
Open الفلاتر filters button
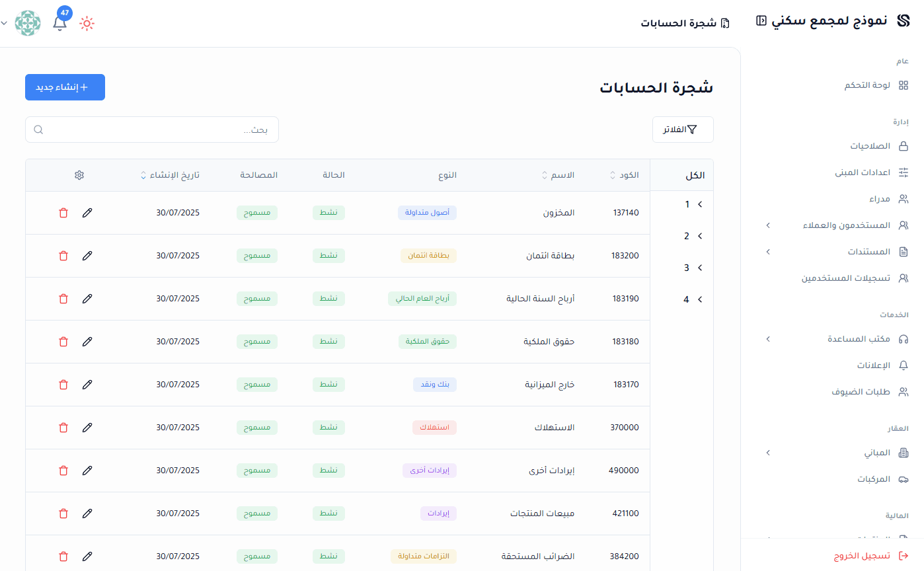pyautogui.click(x=683, y=130)
